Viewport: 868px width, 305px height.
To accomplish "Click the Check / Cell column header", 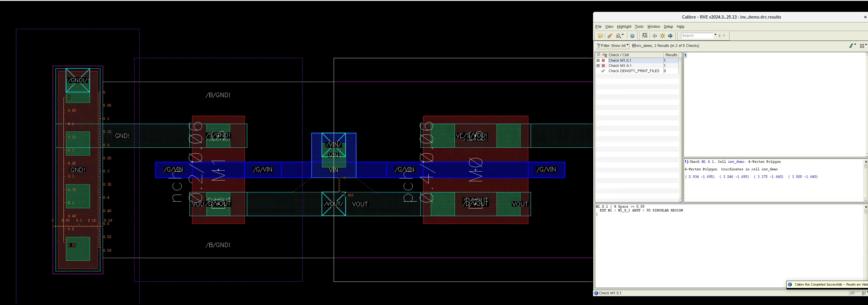I will tap(618, 55).
